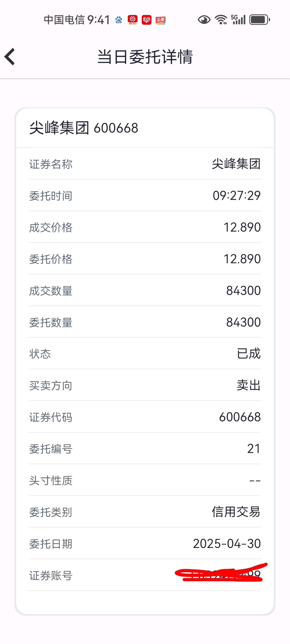Select the 当日委托详情 page title

tap(145, 57)
